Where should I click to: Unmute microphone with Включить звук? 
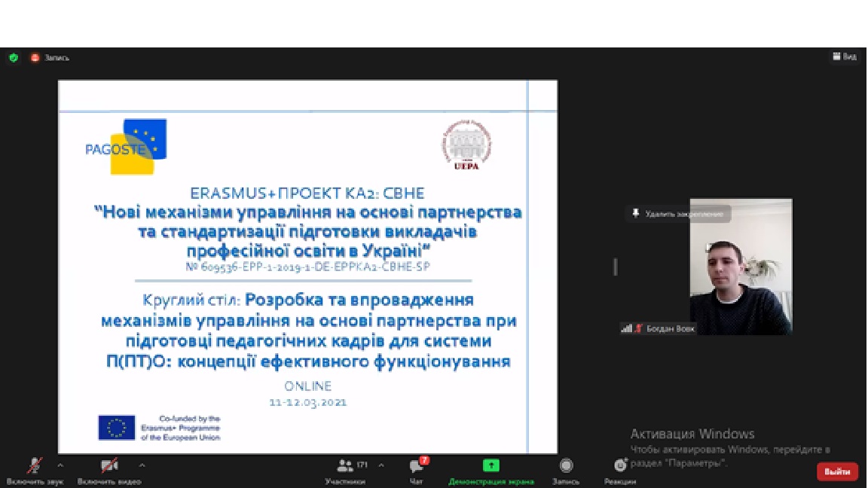[34, 466]
